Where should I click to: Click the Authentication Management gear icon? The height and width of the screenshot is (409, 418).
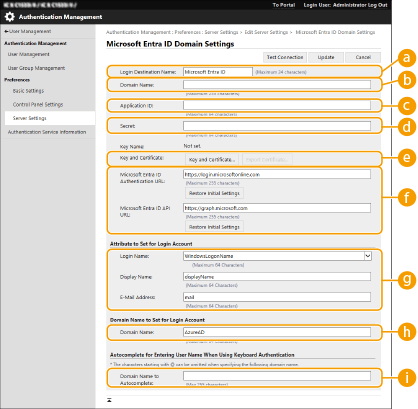(x=10, y=17)
